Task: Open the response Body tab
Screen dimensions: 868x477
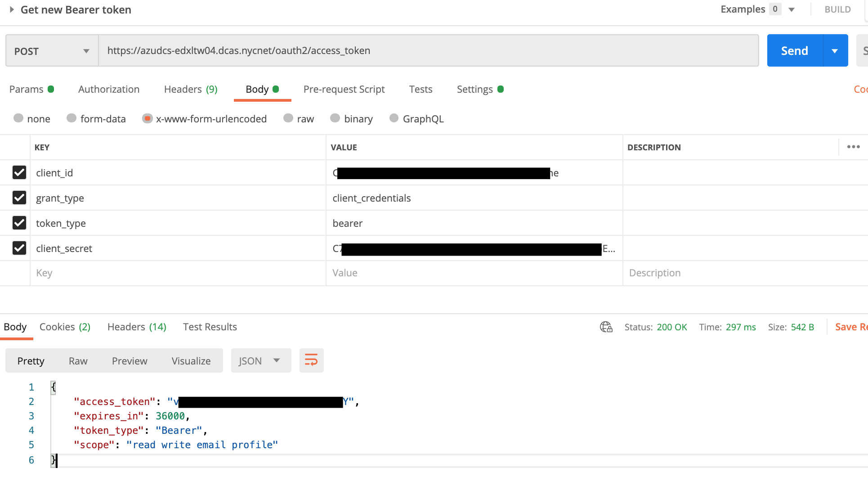Action: [x=15, y=327]
